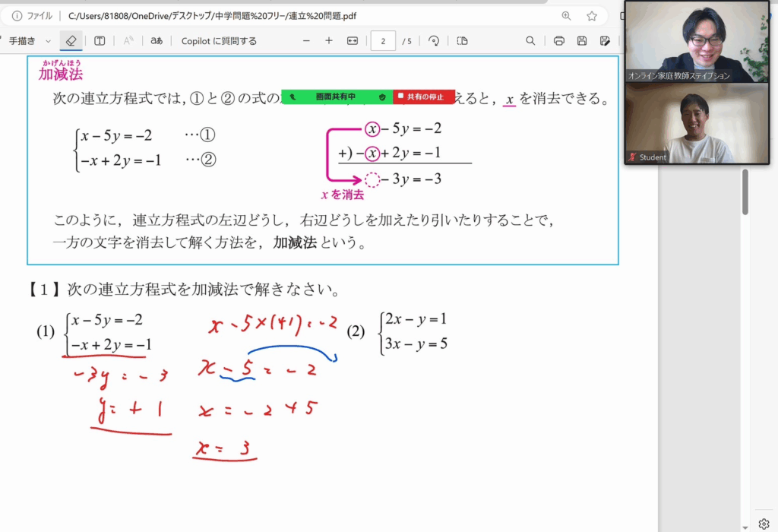Click the Read aloud icon
The width and height of the screenshot is (778, 532).
pos(128,41)
